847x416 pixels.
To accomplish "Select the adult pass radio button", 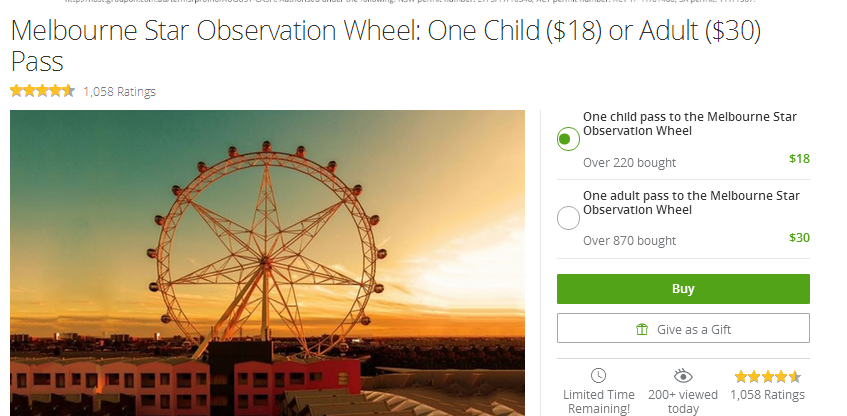I will click(x=568, y=218).
